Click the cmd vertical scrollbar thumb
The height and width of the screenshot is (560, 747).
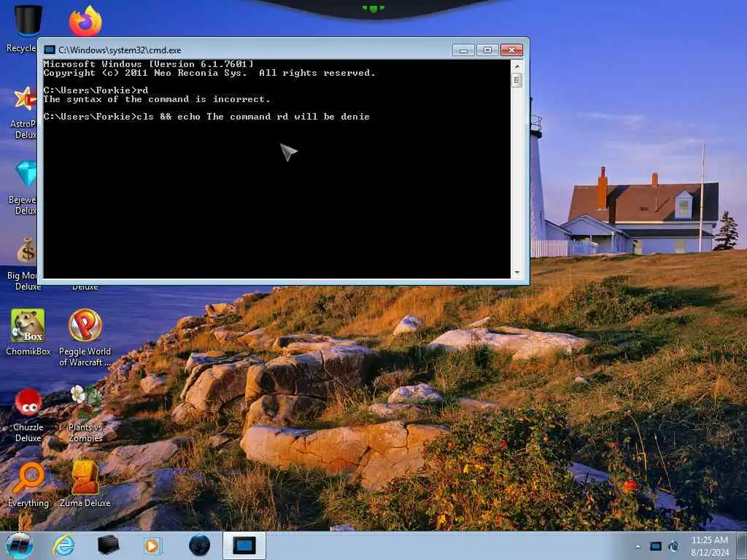coord(517,80)
